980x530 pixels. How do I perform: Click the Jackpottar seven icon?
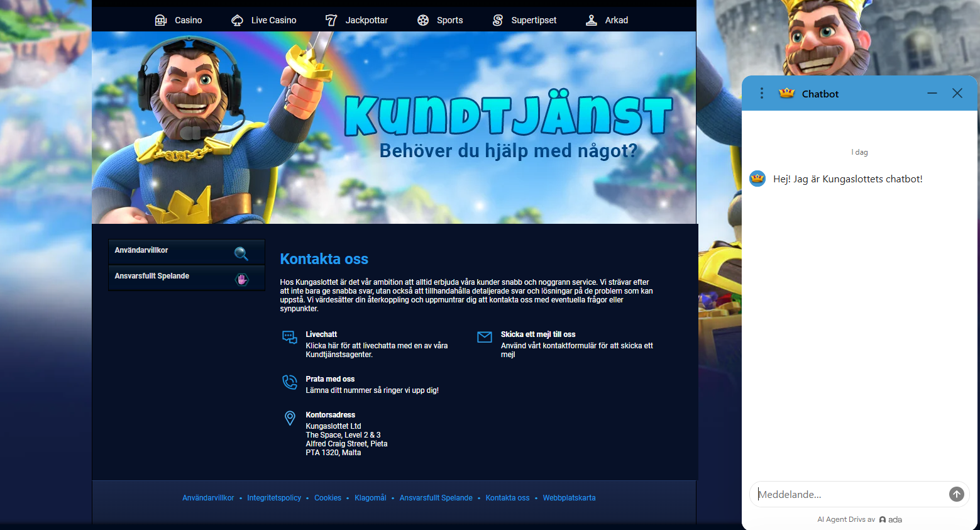pos(331,20)
